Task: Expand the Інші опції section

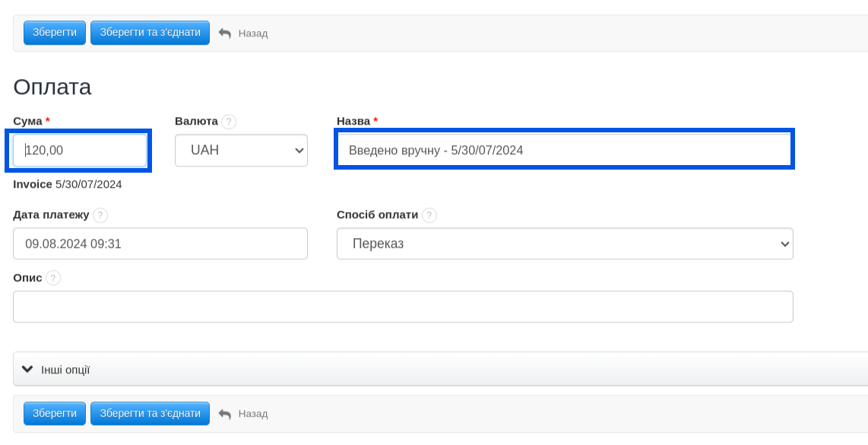Action: coord(65,370)
